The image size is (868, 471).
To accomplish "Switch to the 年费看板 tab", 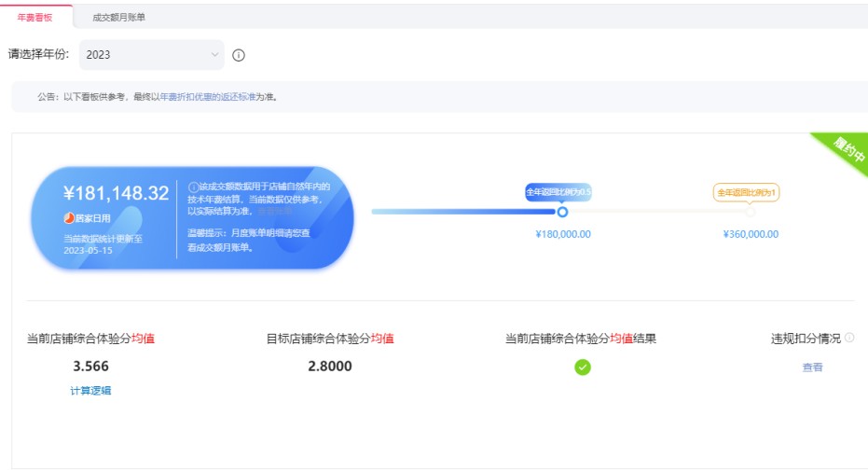I will pos(34,17).
